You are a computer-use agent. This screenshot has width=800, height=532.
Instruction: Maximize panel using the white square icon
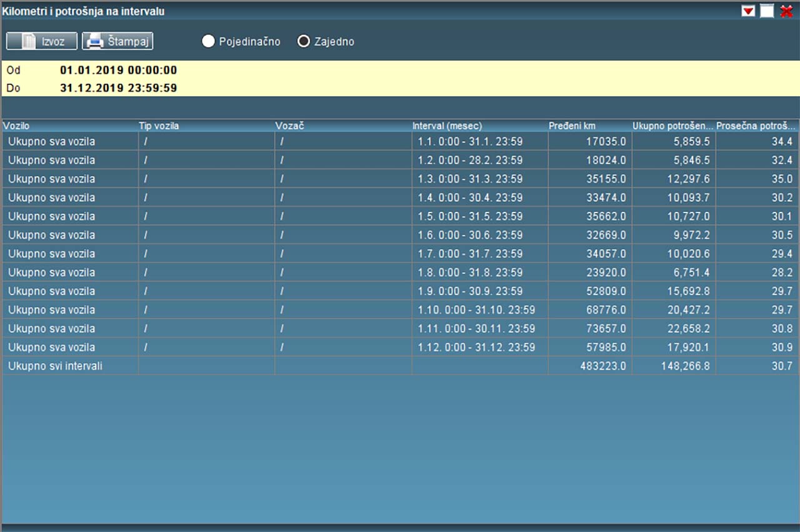tap(767, 11)
